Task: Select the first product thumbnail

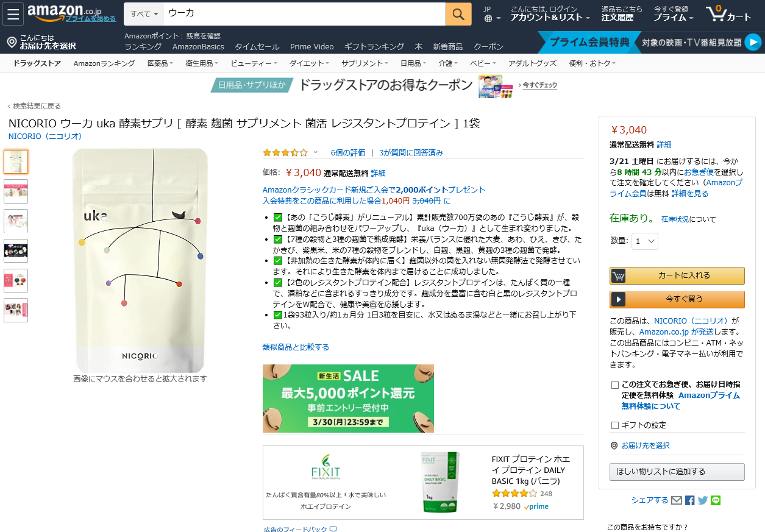Action: pos(16,161)
